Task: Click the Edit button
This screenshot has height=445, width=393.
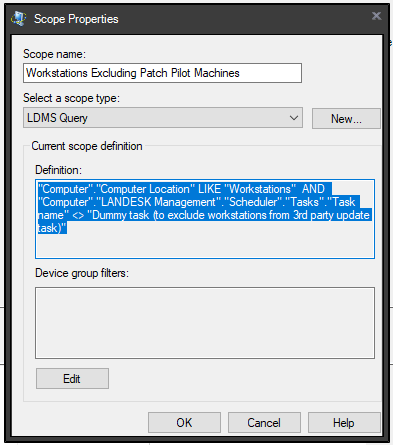Action: (x=72, y=378)
